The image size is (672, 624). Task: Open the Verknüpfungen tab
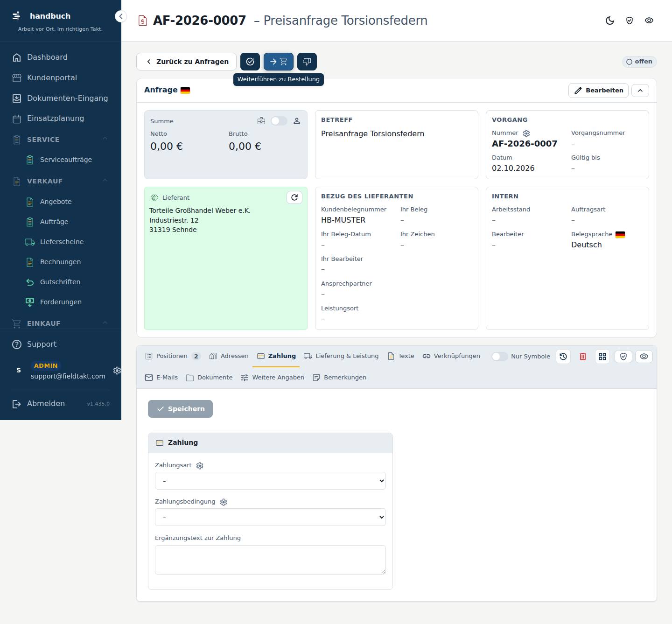tap(451, 356)
